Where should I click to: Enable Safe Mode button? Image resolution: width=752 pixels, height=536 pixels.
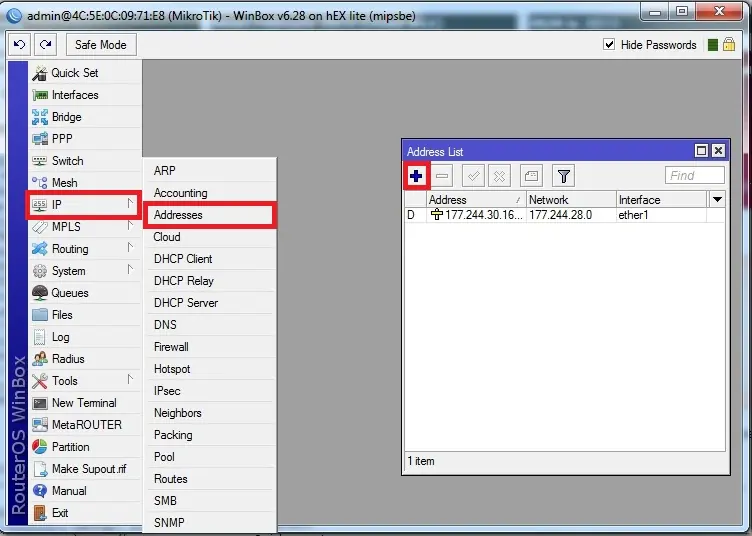click(101, 45)
